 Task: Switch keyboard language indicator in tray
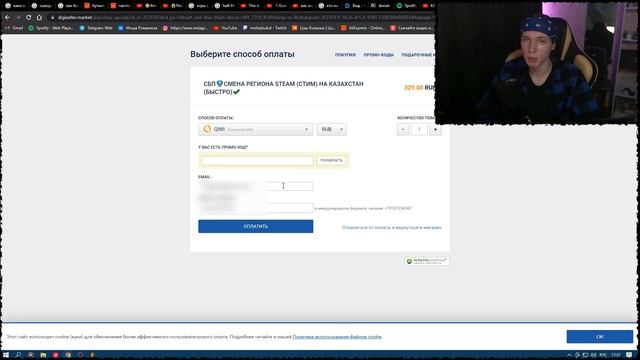click(x=603, y=355)
